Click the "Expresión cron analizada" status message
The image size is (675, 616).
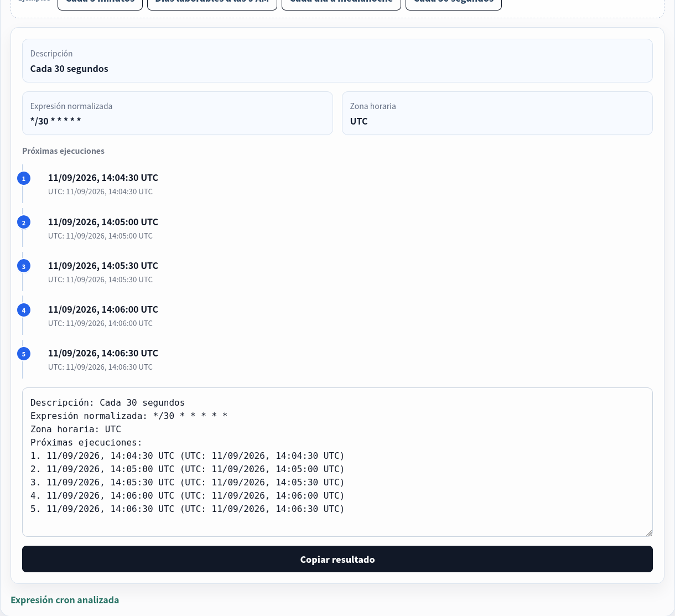(65, 600)
